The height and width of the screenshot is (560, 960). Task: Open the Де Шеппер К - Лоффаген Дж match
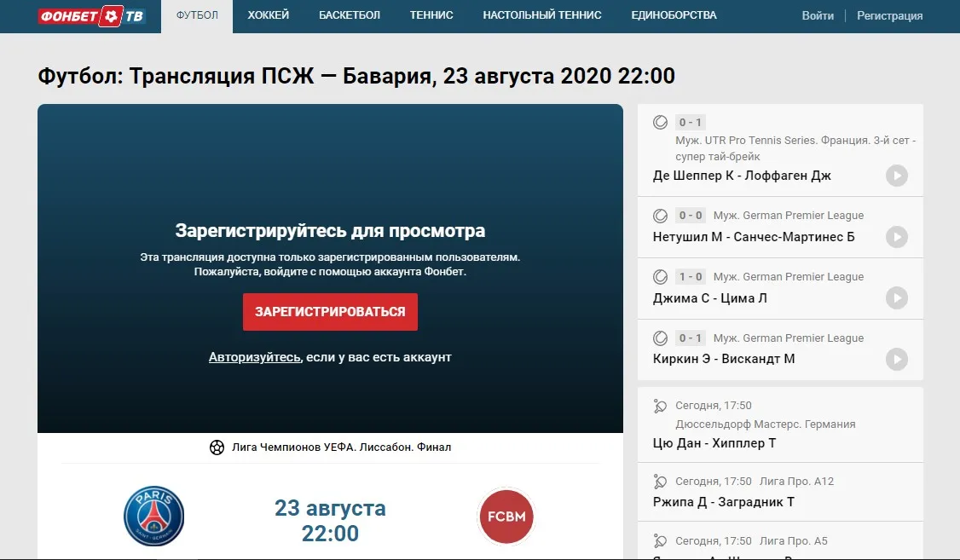click(x=742, y=176)
